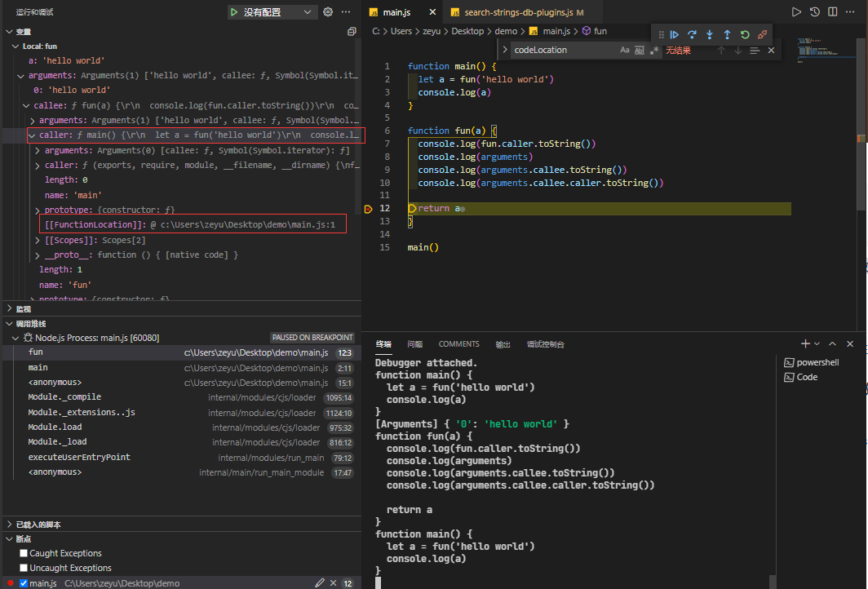Step out using debug toolbar
The width and height of the screenshot is (868, 589).
click(727, 34)
